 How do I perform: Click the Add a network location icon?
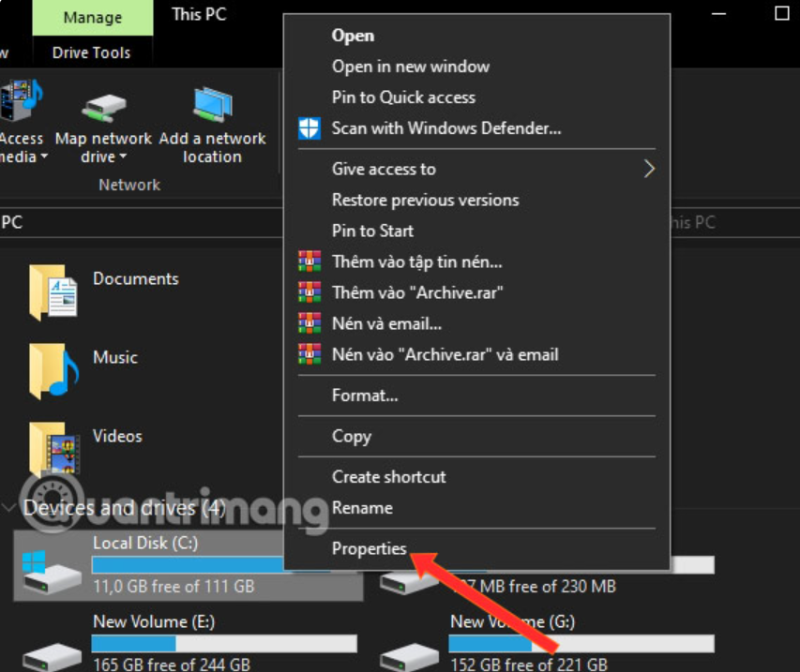tap(212, 103)
